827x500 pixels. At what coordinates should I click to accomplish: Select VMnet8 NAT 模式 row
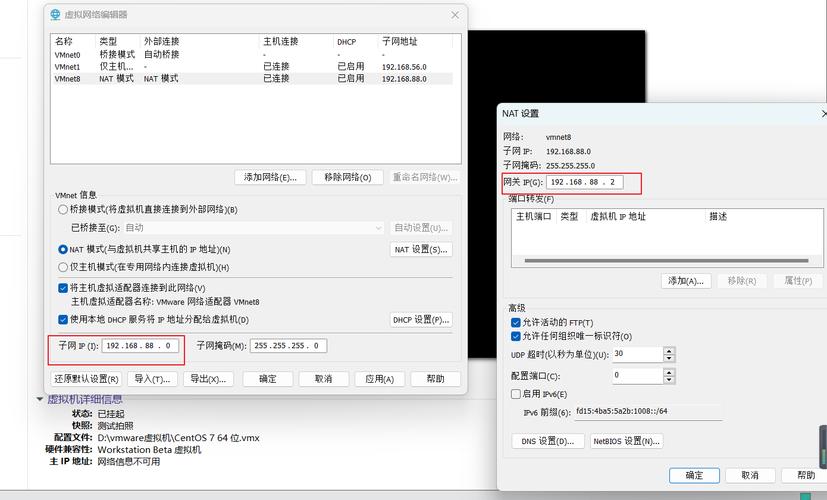click(252, 79)
